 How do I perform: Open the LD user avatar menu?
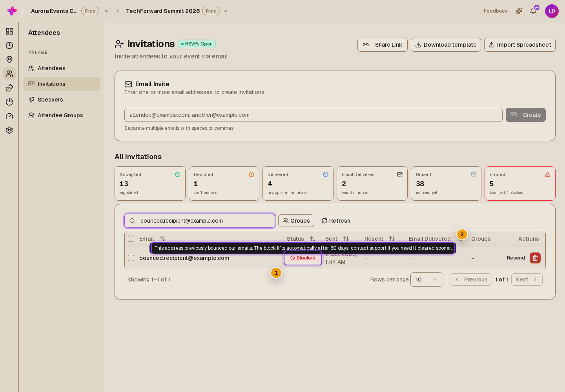click(552, 11)
